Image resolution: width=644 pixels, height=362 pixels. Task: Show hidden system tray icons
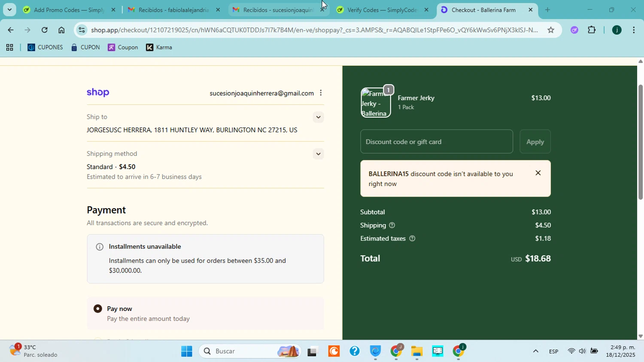coord(535,351)
